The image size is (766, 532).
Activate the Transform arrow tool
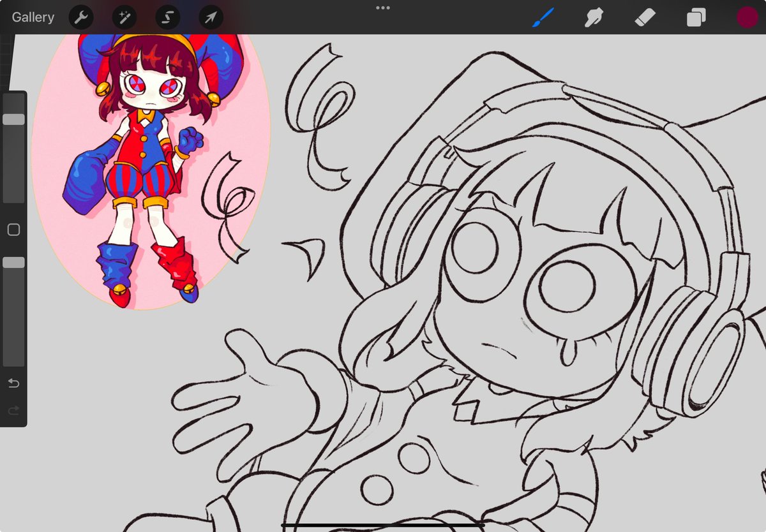pos(211,17)
